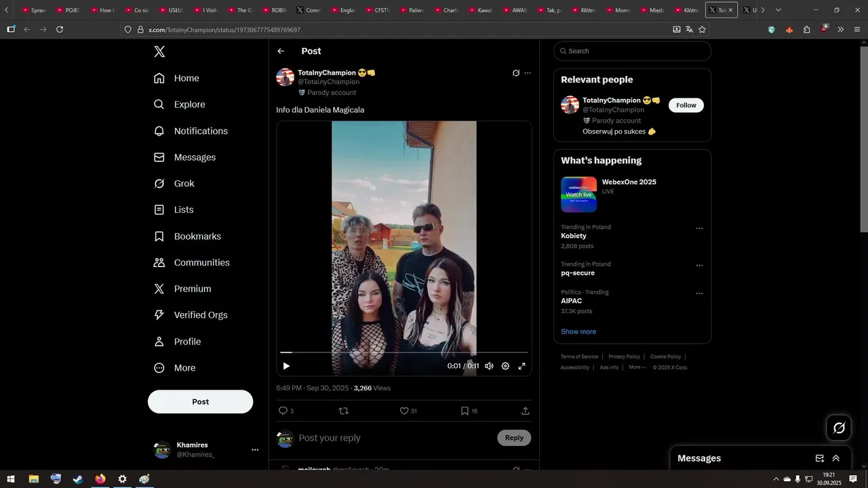Open browser extensions puzzle icon
Viewport: 868px width, 488px height.
[806, 29]
